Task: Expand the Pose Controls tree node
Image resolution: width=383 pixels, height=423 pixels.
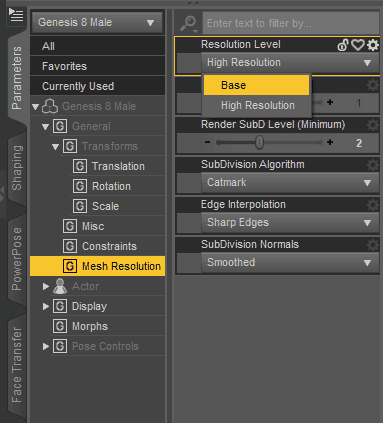Action: click(x=46, y=346)
